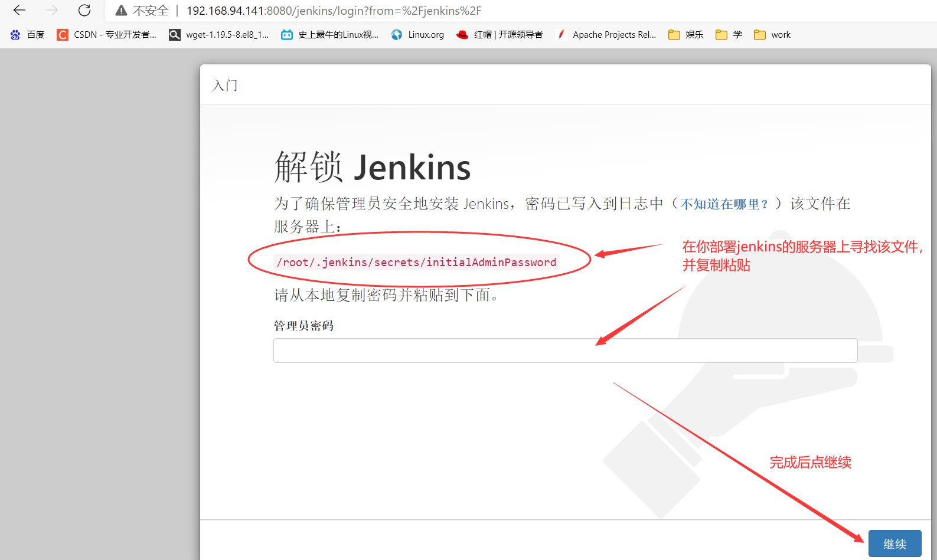
Task: Open the CSDN bookmark
Action: [x=107, y=35]
